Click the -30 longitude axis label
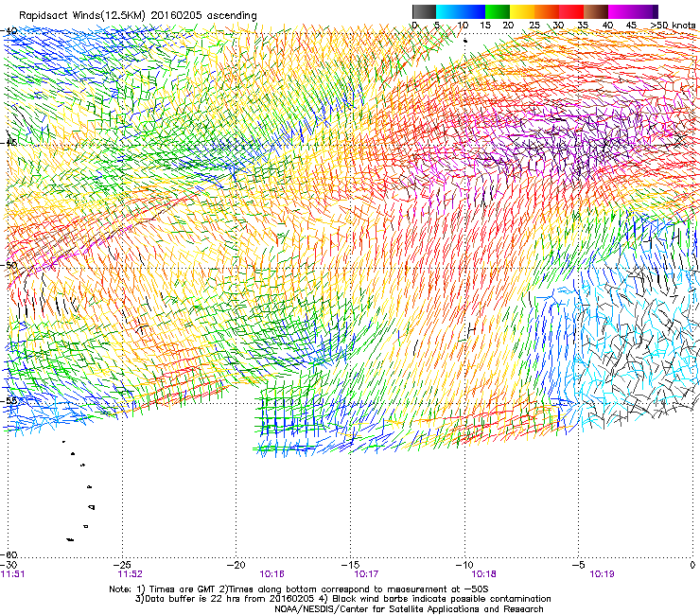The image size is (700, 615). click(x=9, y=565)
